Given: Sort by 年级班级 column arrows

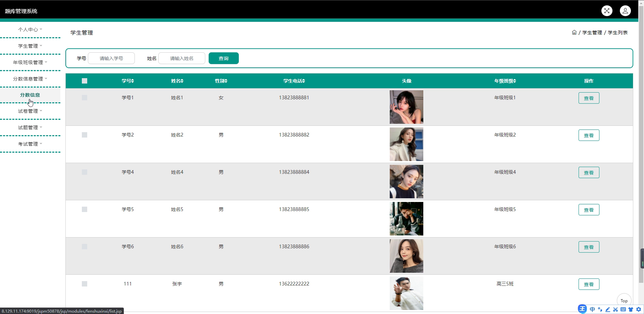Looking at the screenshot, I should [x=515, y=81].
